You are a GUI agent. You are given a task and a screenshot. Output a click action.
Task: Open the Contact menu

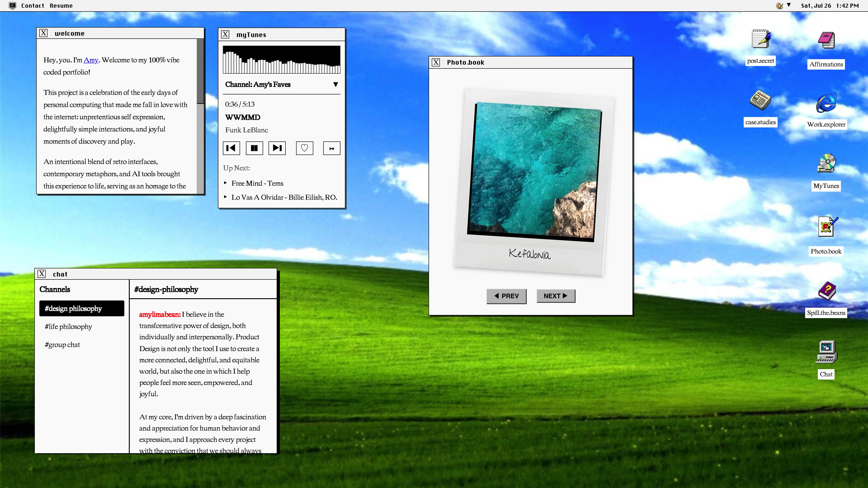click(33, 5)
